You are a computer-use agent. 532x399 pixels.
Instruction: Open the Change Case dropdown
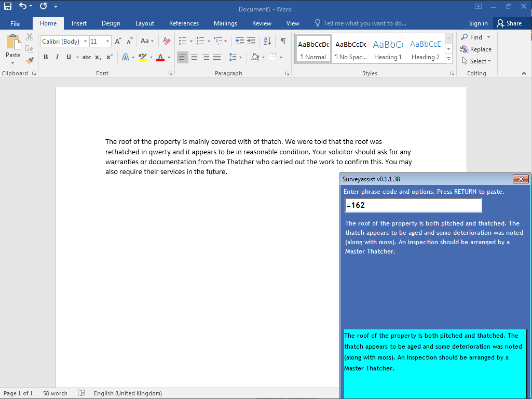pos(147,41)
